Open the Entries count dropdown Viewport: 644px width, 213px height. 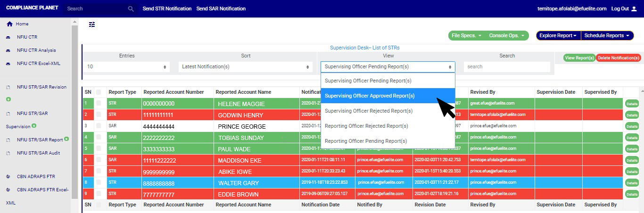click(x=127, y=67)
